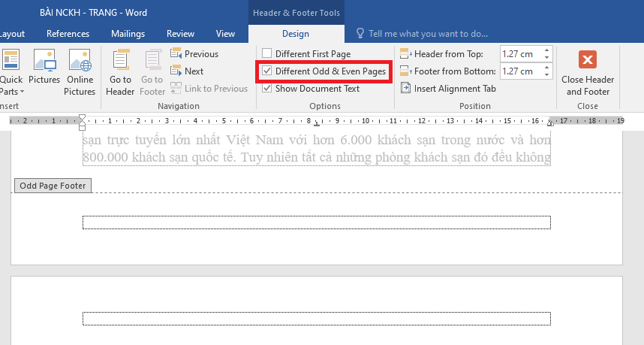This screenshot has height=345, width=644.
Task: Switch to the References tab
Action: pyautogui.click(x=68, y=34)
